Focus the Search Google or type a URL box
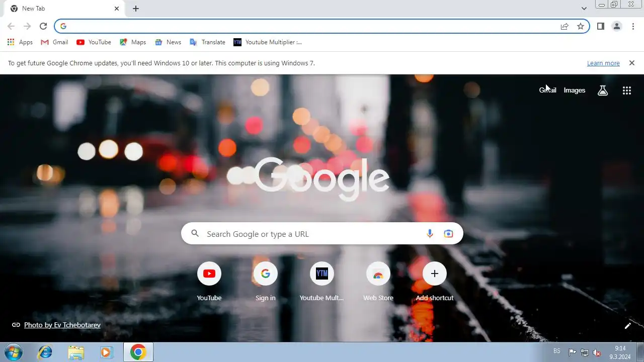The width and height of the screenshot is (644, 362). [322, 234]
